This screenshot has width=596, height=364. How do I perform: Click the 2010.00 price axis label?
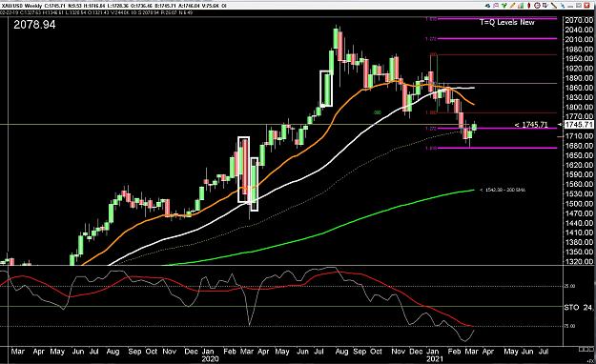(579, 39)
